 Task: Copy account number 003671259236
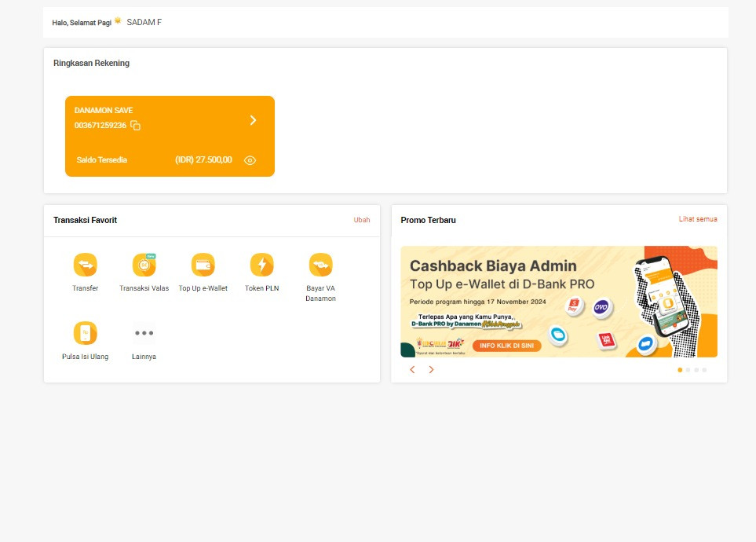click(x=136, y=126)
